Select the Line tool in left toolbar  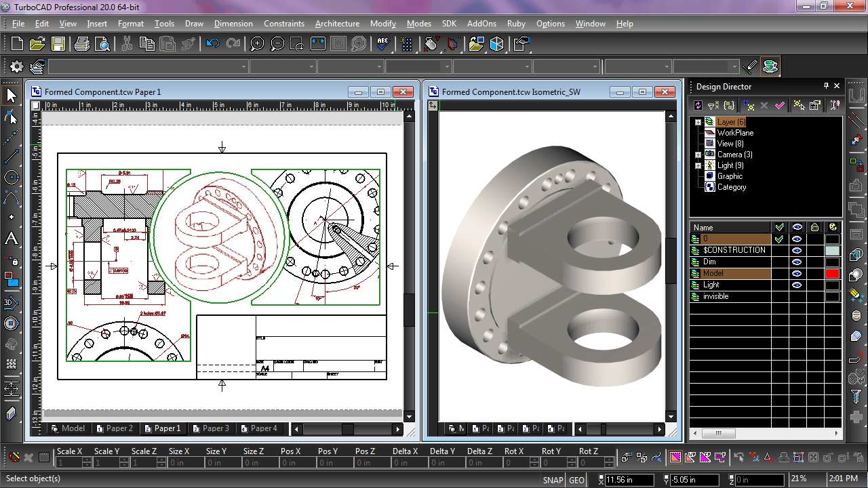[11, 157]
